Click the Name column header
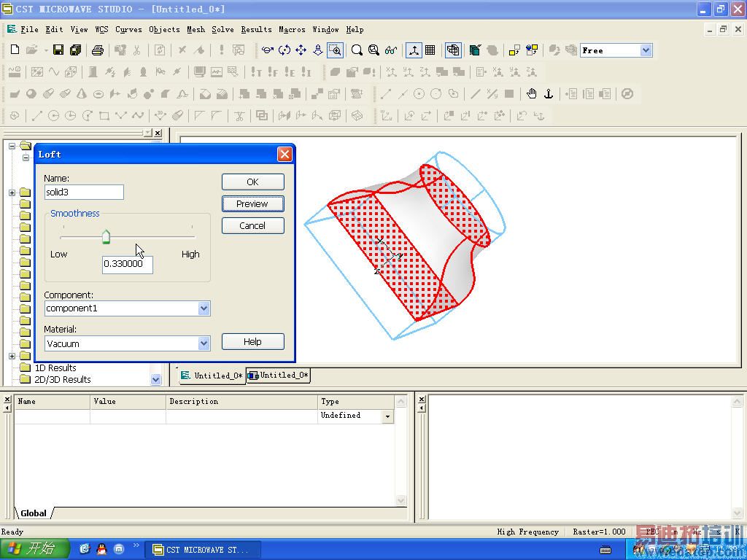This screenshot has height=560, width=747. click(53, 402)
